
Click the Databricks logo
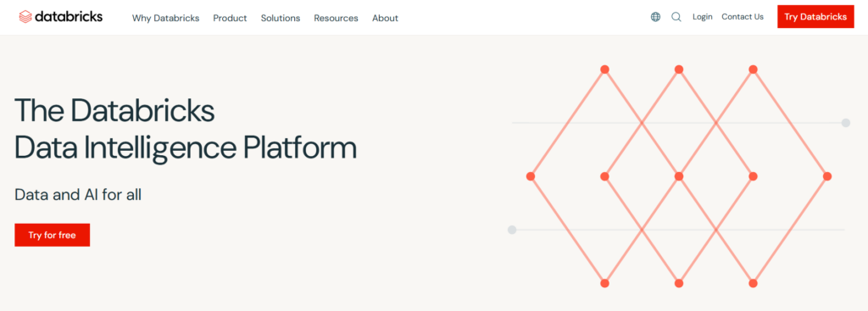60,17
